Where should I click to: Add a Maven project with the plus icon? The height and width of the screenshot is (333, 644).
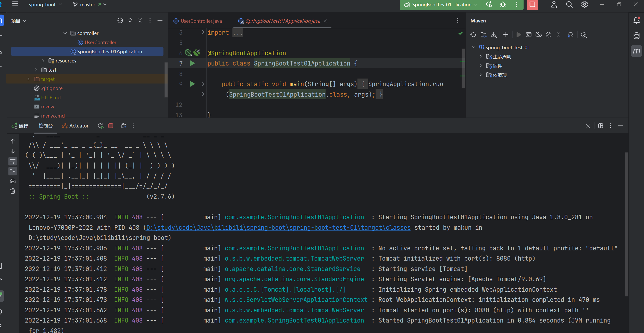[x=506, y=35]
